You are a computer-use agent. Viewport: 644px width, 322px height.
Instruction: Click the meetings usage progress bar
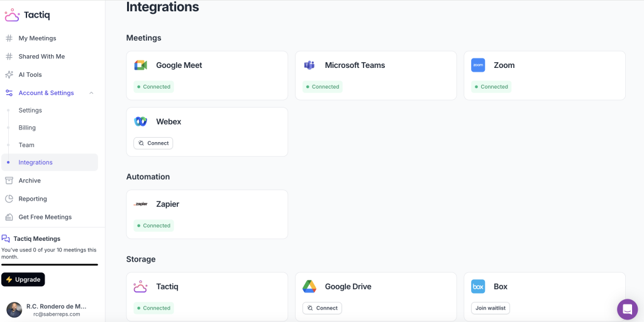pyautogui.click(x=50, y=265)
